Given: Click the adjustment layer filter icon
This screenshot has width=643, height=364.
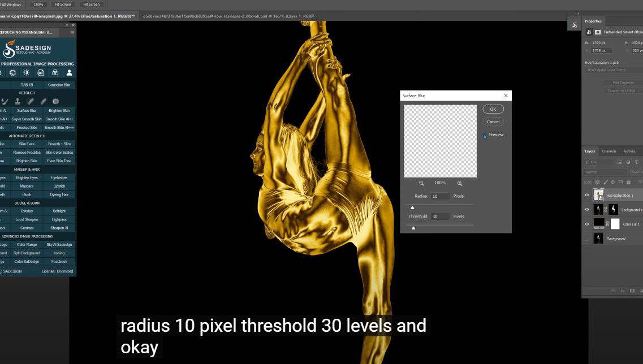Looking at the screenshot, I should pos(628,162).
